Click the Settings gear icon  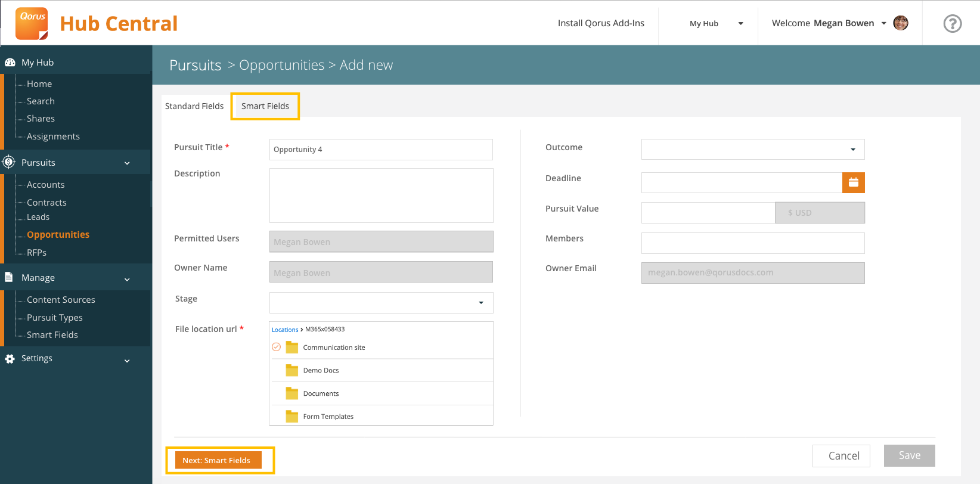[10, 358]
